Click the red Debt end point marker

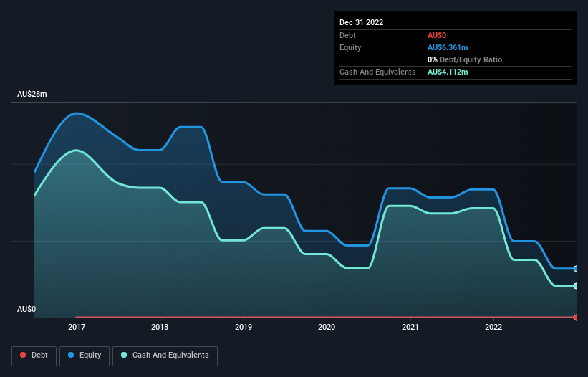(576, 318)
